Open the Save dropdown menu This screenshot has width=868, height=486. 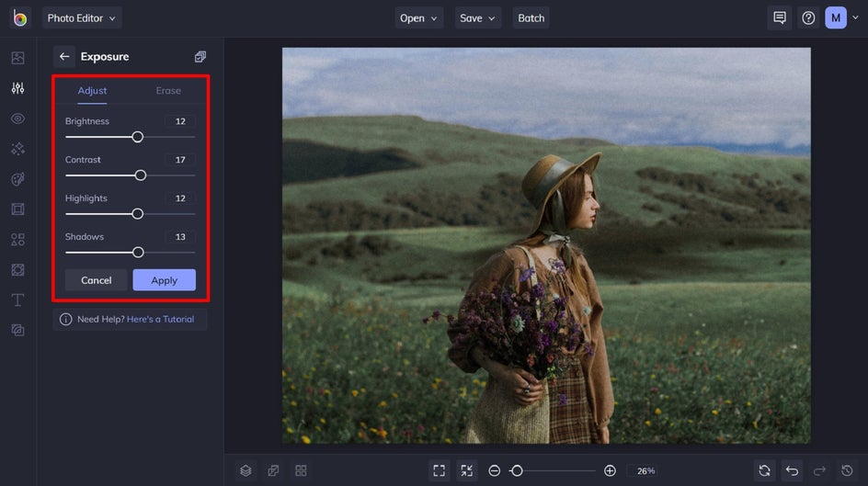478,17
